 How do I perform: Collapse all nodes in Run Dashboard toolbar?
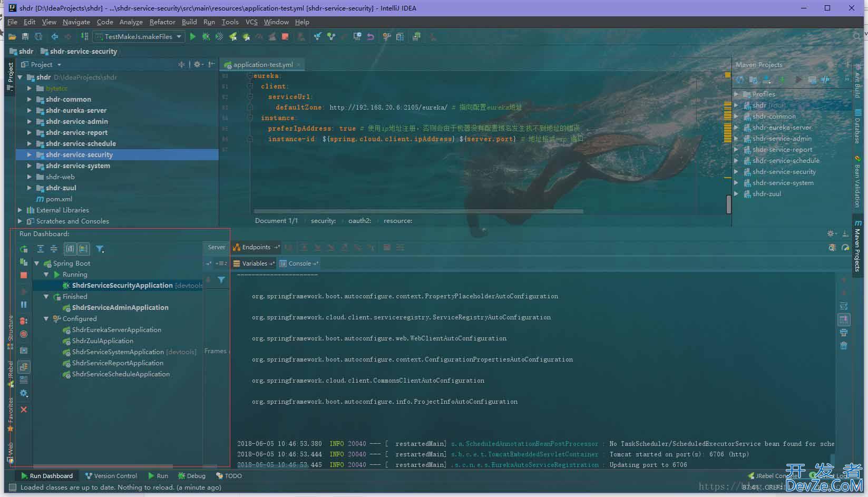coord(53,249)
